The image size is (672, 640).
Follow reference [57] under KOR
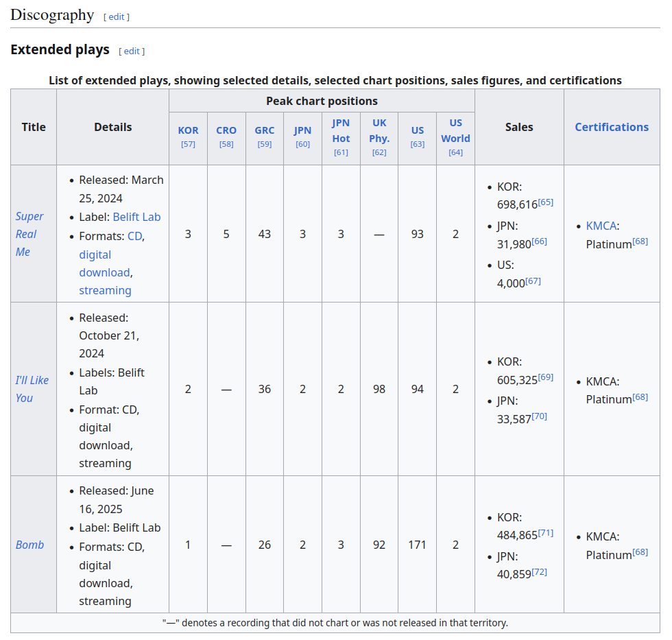tap(188, 144)
